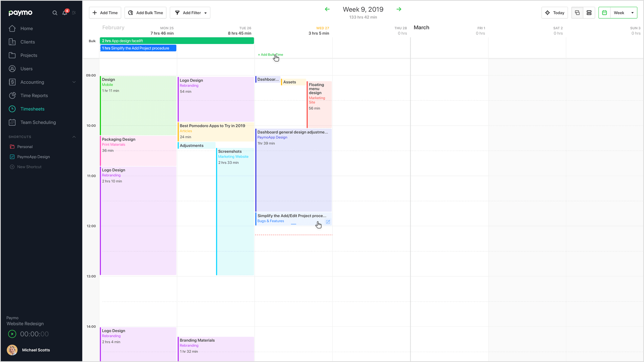Open the Home section
The height and width of the screenshot is (362, 644).
26,28
